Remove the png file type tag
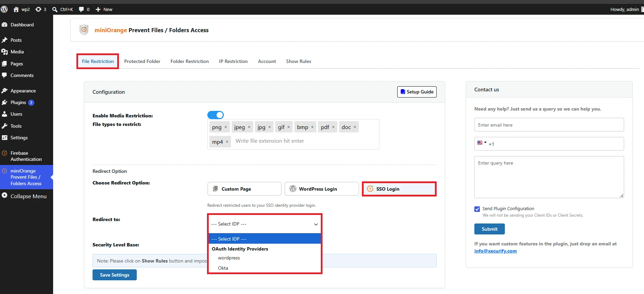Screen dimensions: 644x294 coord(226,127)
